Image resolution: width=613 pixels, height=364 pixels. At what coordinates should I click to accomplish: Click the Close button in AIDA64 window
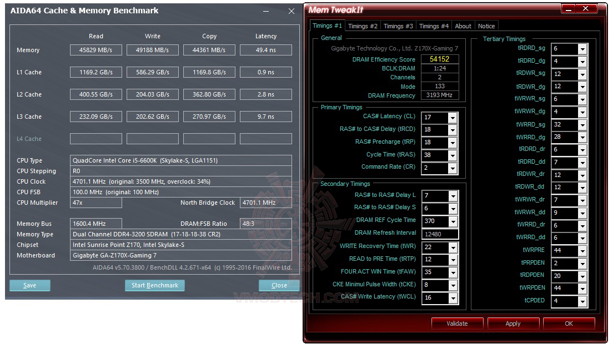pos(279,285)
